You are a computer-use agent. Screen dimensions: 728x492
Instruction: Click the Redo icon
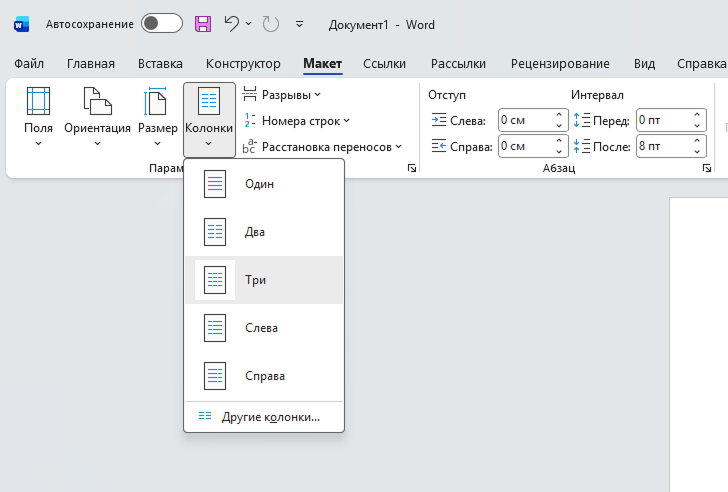[x=271, y=24]
